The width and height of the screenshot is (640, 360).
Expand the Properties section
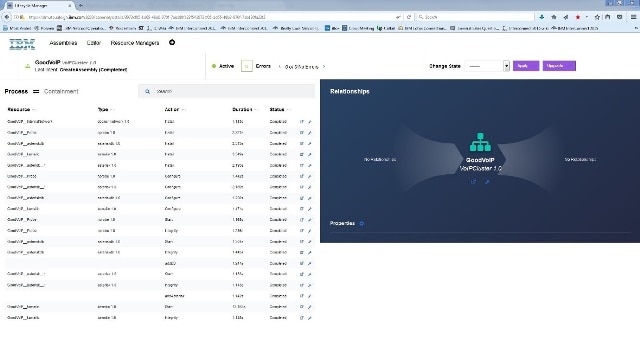[x=362, y=223]
